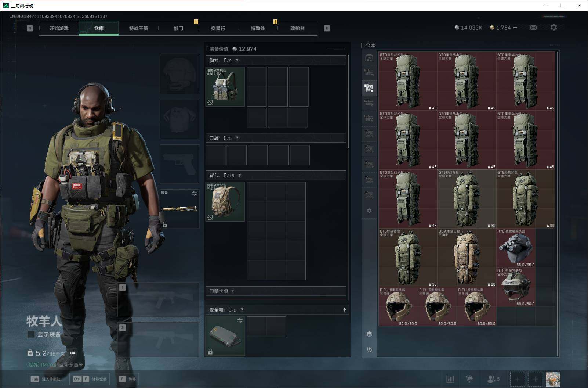Add currency with the plus beside 1,764

515,28
